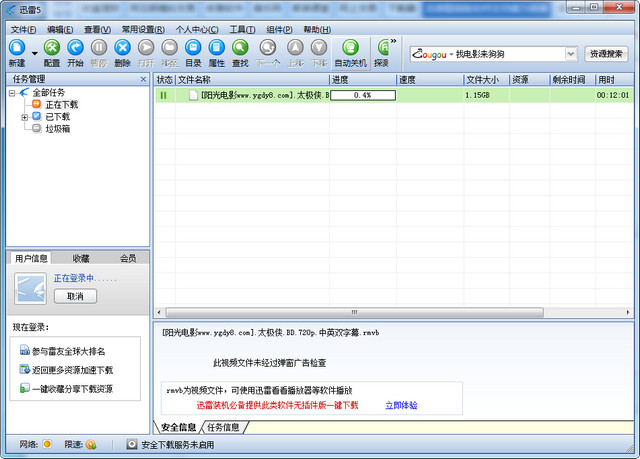This screenshot has width=640, height=459.
Task: Click the 资源搜索 button
Action: tap(606, 54)
